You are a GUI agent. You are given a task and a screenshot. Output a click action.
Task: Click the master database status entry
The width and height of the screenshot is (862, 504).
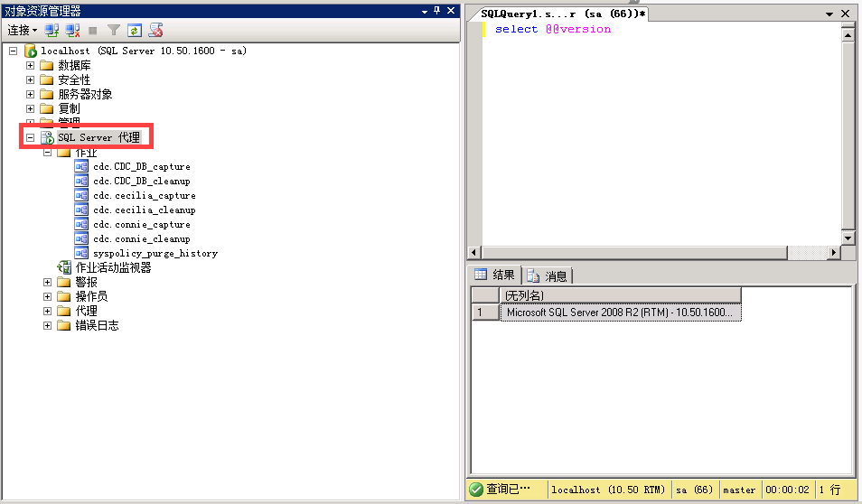pos(739,490)
